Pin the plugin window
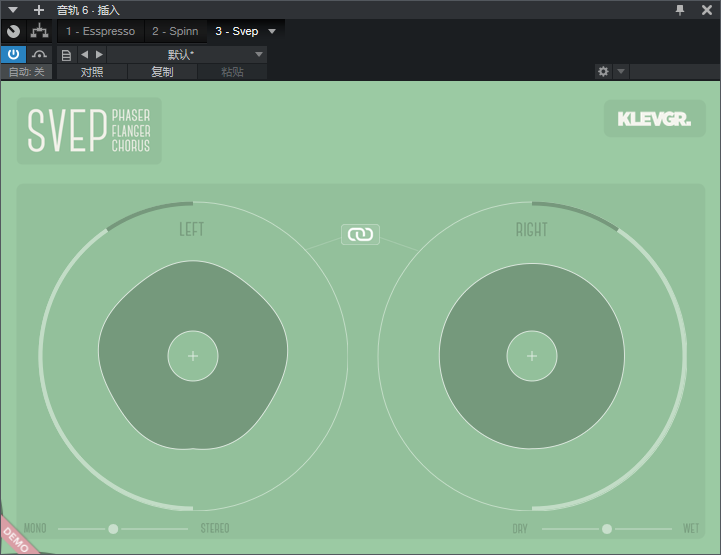The height and width of the screenshot is (555, 721). pyautogui.click(x=680, y=10)
